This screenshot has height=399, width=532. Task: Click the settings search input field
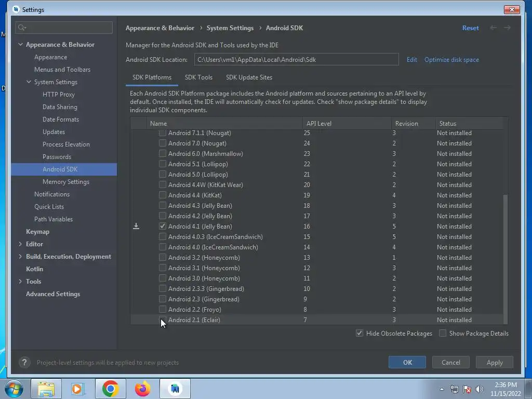pyautogui.click(x=64, y=28)
